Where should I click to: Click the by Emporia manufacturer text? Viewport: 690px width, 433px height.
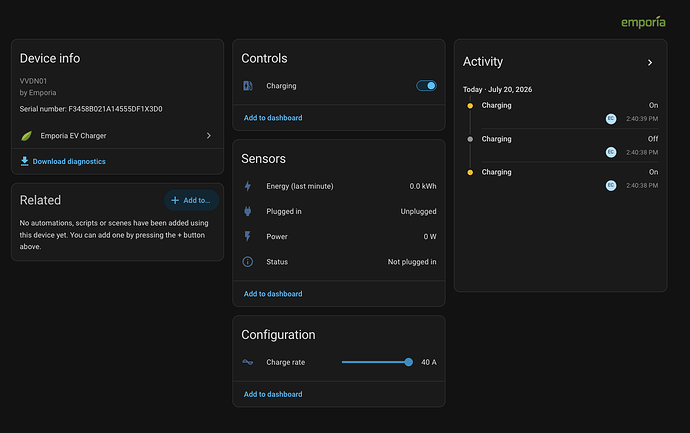(38, 92)
